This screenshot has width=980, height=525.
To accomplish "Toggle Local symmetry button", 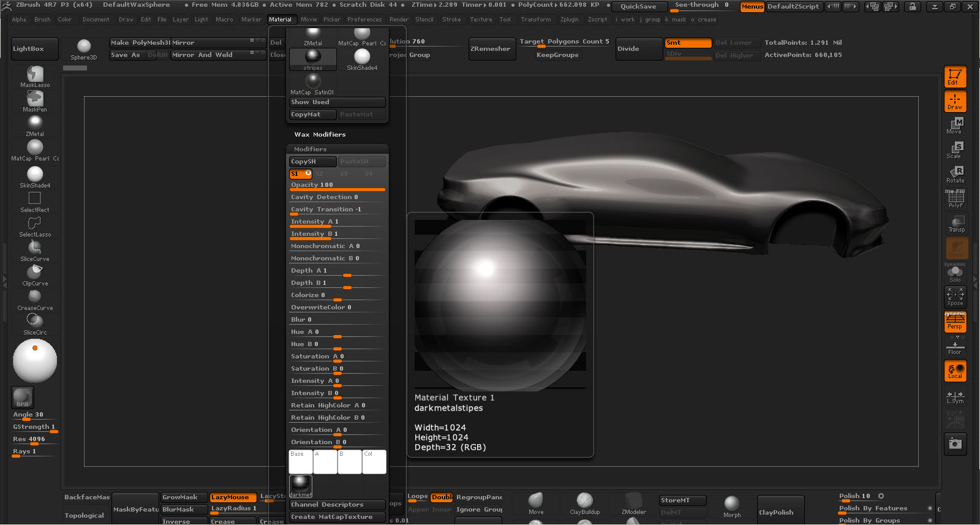I will (955, 371).
